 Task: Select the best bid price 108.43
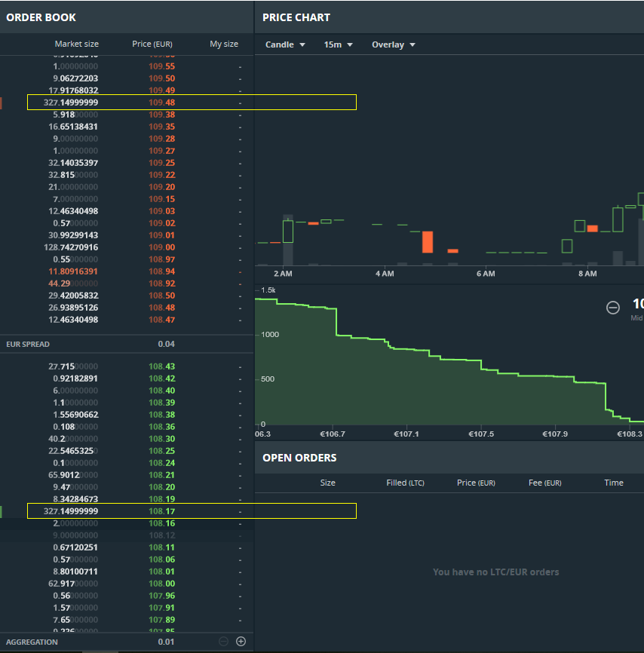(161, 366)
